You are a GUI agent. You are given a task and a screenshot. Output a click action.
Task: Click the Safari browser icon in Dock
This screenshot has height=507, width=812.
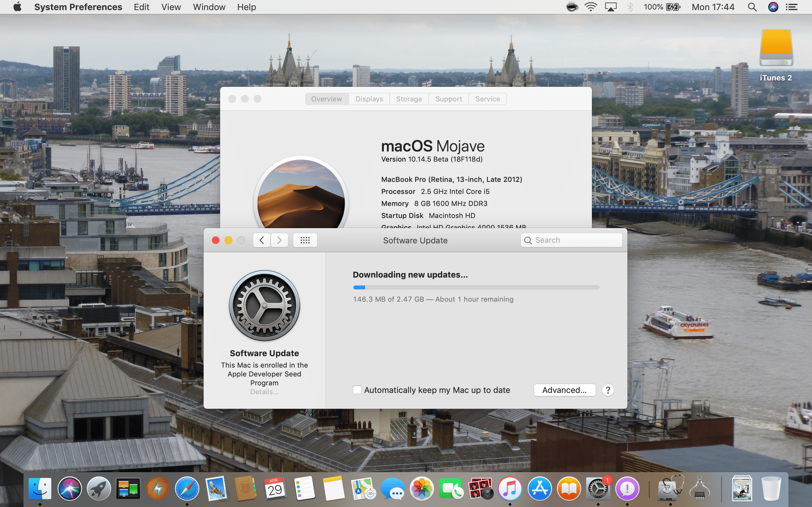187,488
